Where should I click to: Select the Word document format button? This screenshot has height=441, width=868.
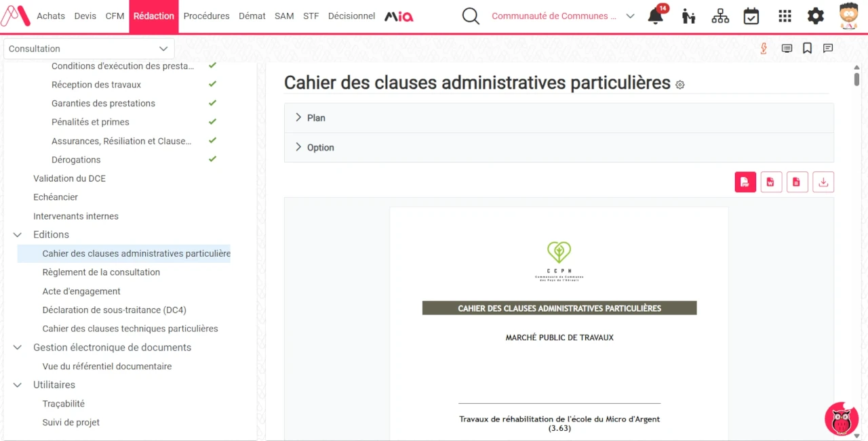771,182
